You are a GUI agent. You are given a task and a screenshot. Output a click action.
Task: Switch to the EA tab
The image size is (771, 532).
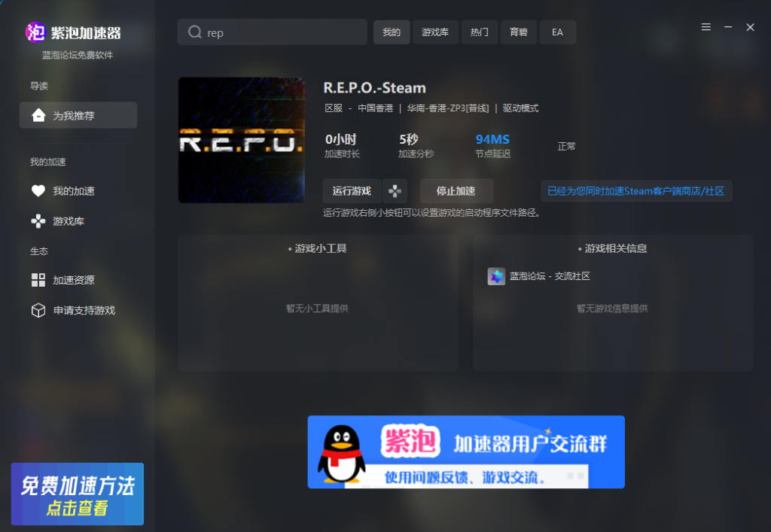point(557,32)
